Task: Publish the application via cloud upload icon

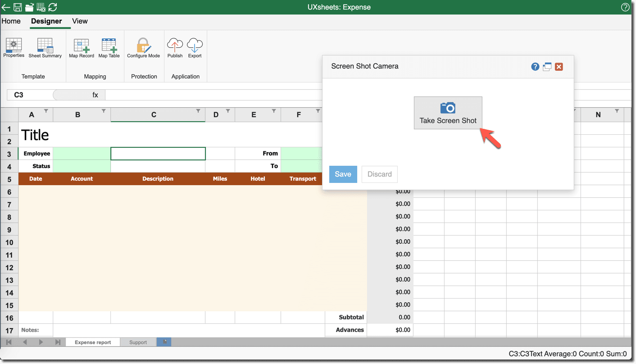Action: pos(175,48)
